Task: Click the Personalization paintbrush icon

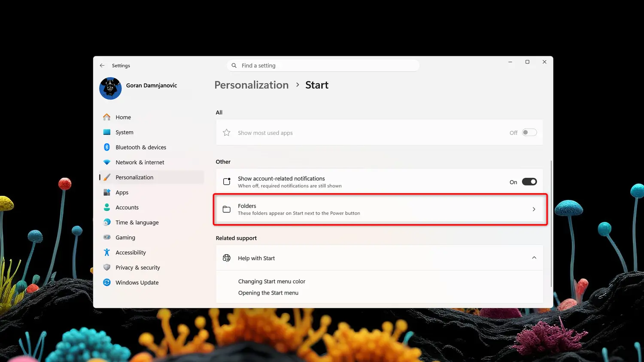Action: (107, 177)
